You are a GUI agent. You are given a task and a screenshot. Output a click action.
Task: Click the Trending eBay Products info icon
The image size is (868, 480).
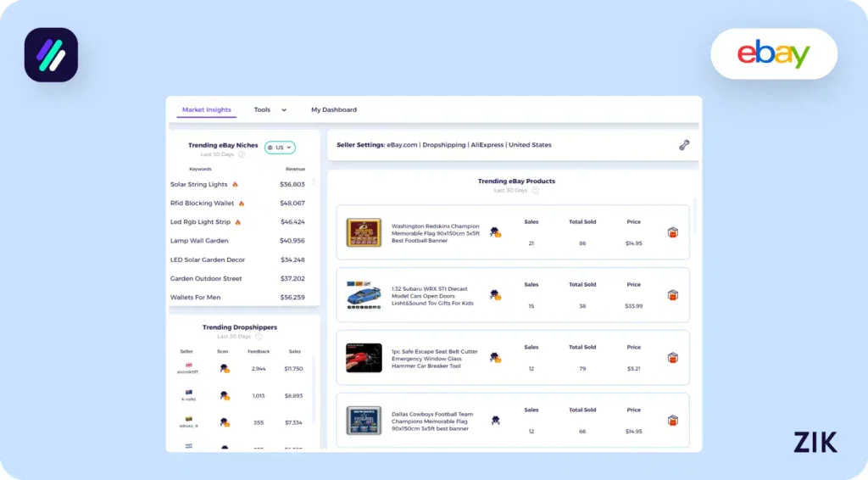click(x=536, y=191)
